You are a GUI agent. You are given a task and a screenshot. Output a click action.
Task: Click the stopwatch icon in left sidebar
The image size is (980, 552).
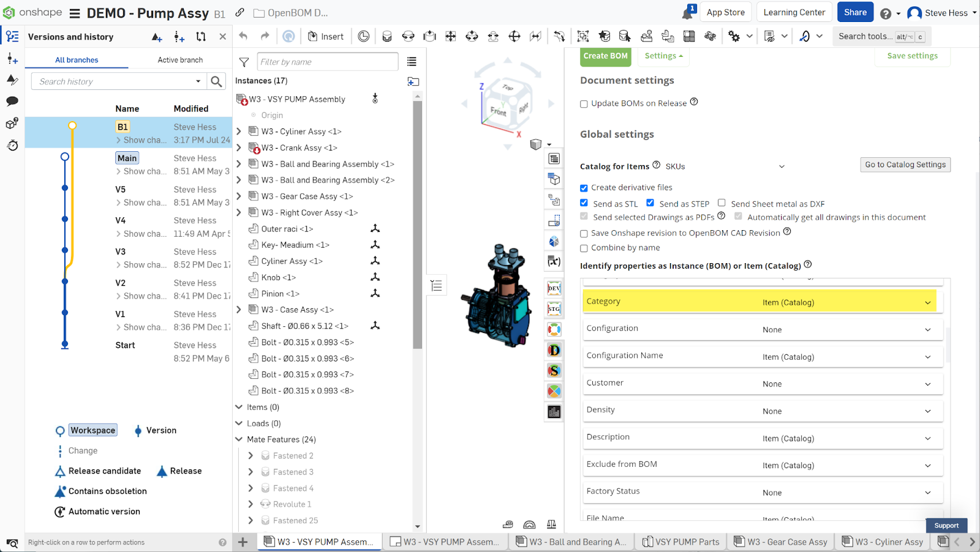[x=12, y=145]
